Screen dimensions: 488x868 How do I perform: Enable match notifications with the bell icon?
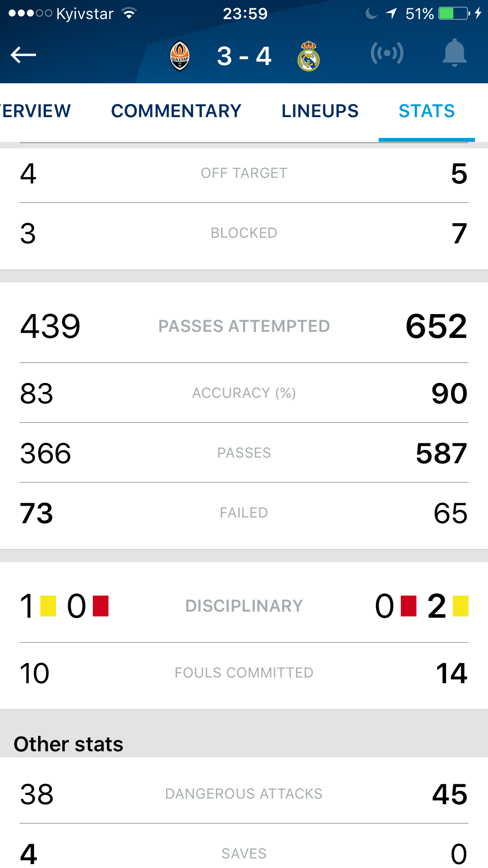[454, 53]
